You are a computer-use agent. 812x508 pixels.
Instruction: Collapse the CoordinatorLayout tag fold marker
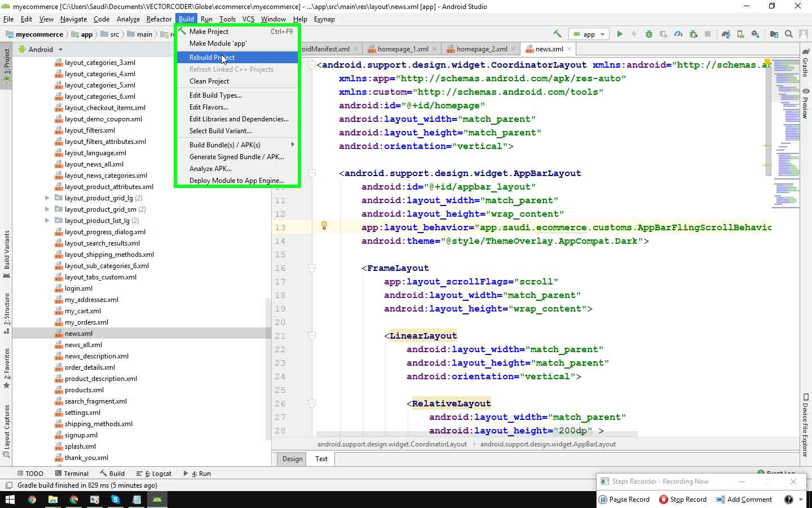coord(312,65)
